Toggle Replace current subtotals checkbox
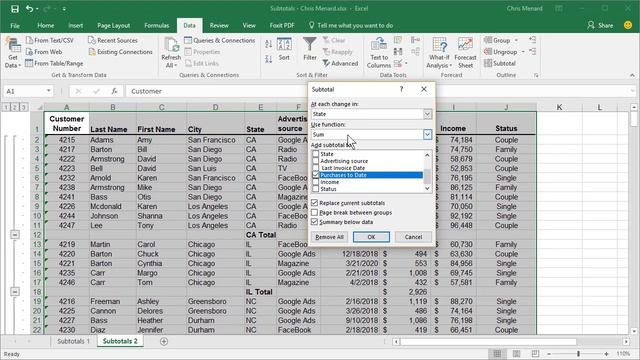640x360 pixels. (314, 203)
